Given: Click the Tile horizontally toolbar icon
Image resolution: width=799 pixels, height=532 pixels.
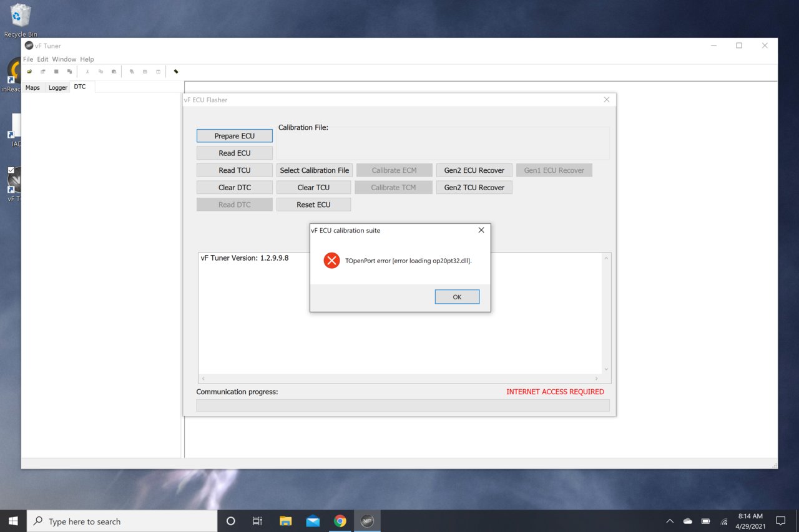Looking at the screenshot, I should 145,72.
